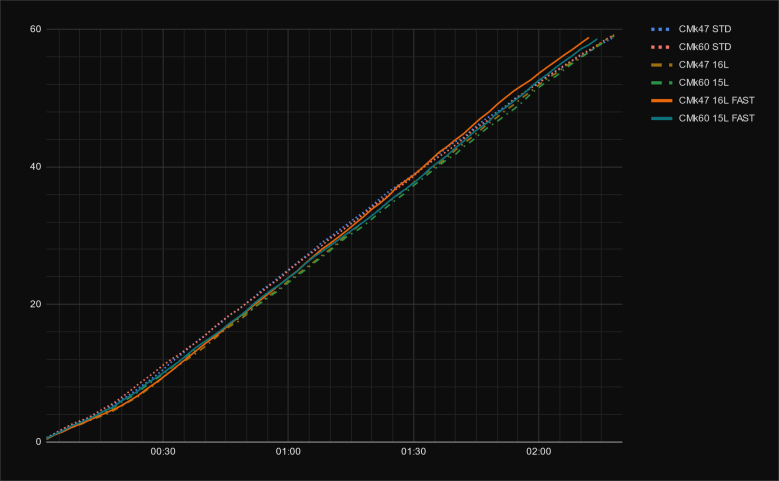Select the 20 y-axis tick label

pyautogui.click(x=34, y=304)
